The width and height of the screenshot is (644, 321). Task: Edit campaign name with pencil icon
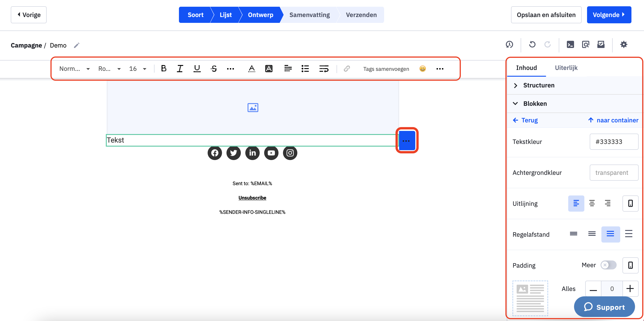pyautogui.click(x=76, y=45)
